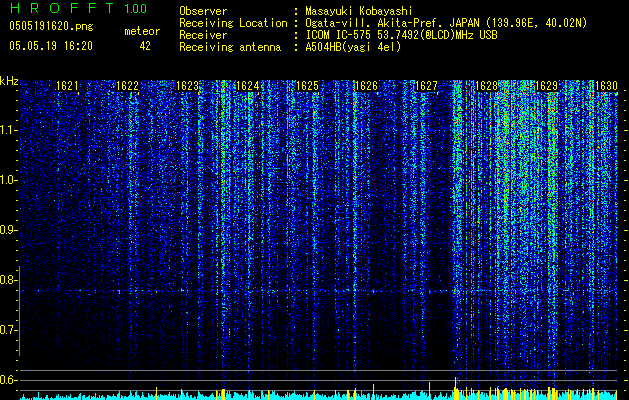Click the gray vertical range bar beside the kHz axis
This screenshot has width=629, height=400.
pos(19,311)
